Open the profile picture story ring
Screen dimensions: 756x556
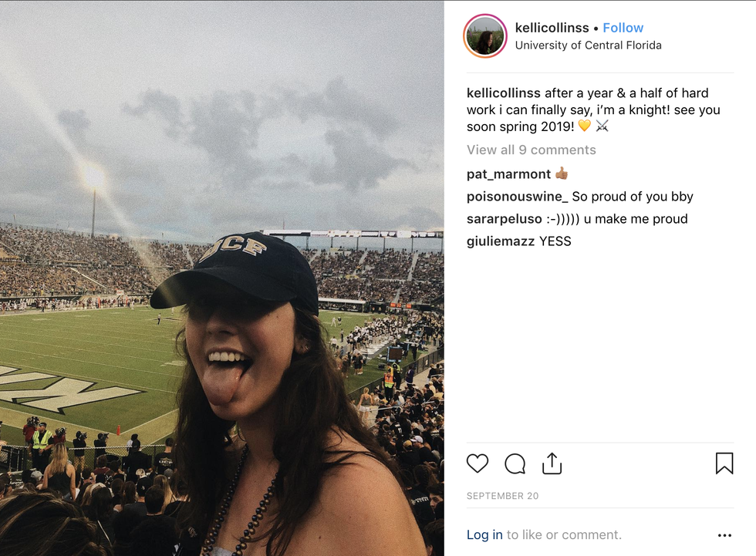[x=485, y=36]
